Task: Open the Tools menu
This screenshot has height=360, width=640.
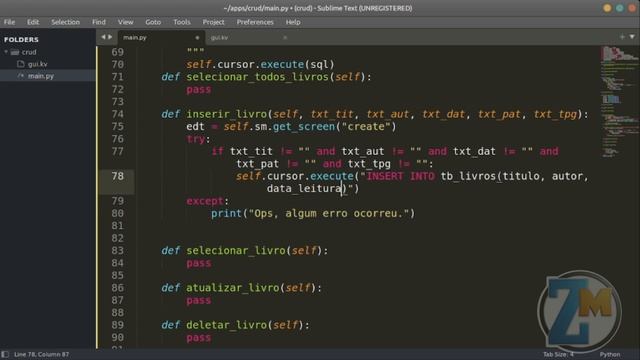Action: pos(182,22)
